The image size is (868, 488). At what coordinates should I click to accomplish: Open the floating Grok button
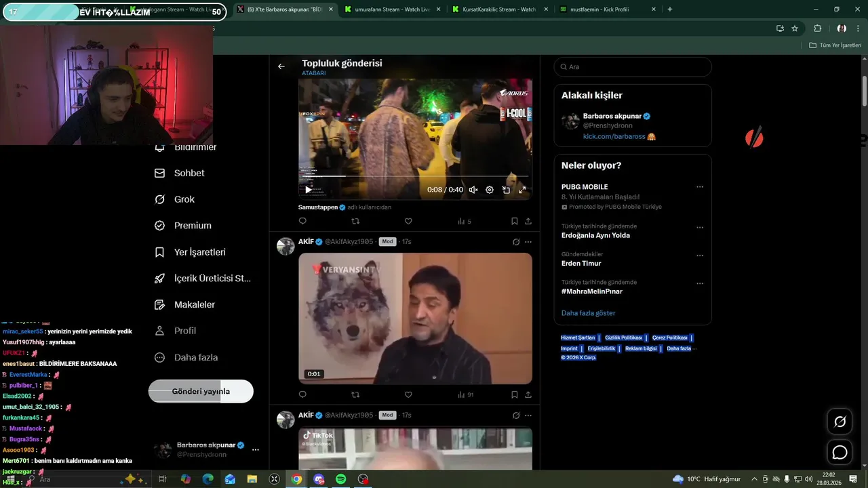pos(840,422)
